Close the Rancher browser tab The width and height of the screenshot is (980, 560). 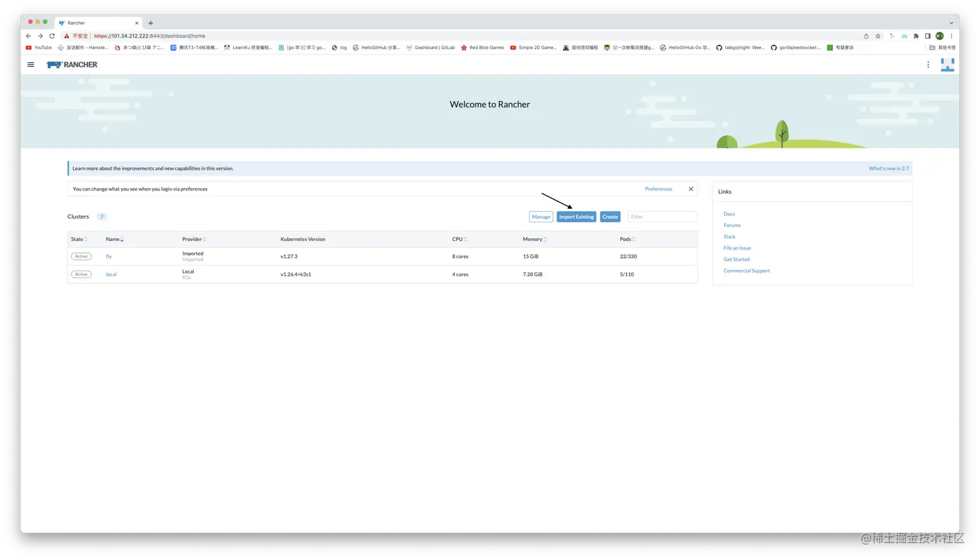pyautogui.click(x=137, y=23)
